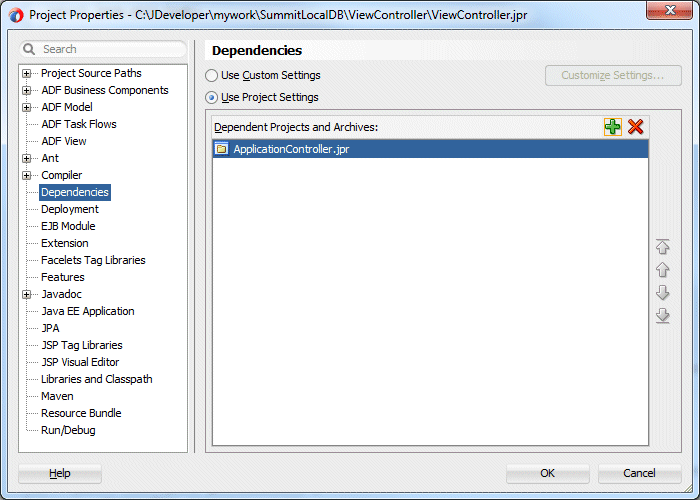Select the Use Custom Settings radio button
700x500 pixels.
coord(211,75)
